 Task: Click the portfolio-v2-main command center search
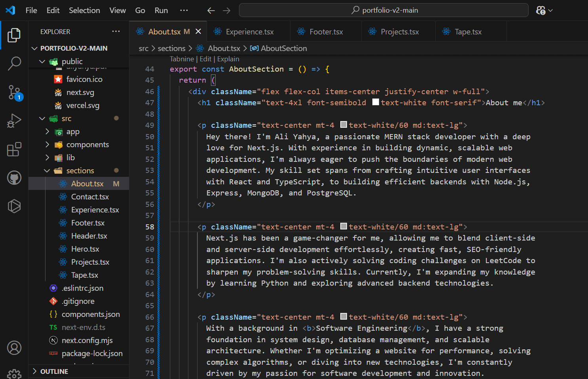tap(383, 10)
